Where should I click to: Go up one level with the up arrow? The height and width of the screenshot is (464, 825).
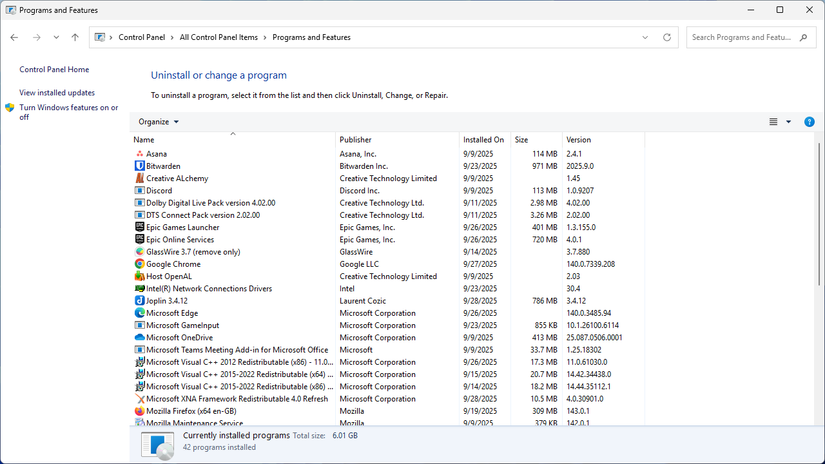pyautogui.click(x=75, y=37)
